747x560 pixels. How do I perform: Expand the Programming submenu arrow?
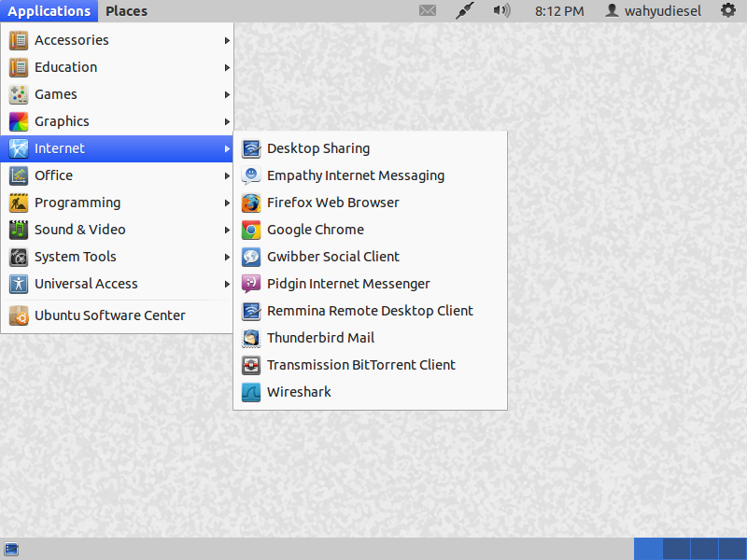[x=227, y=203]
